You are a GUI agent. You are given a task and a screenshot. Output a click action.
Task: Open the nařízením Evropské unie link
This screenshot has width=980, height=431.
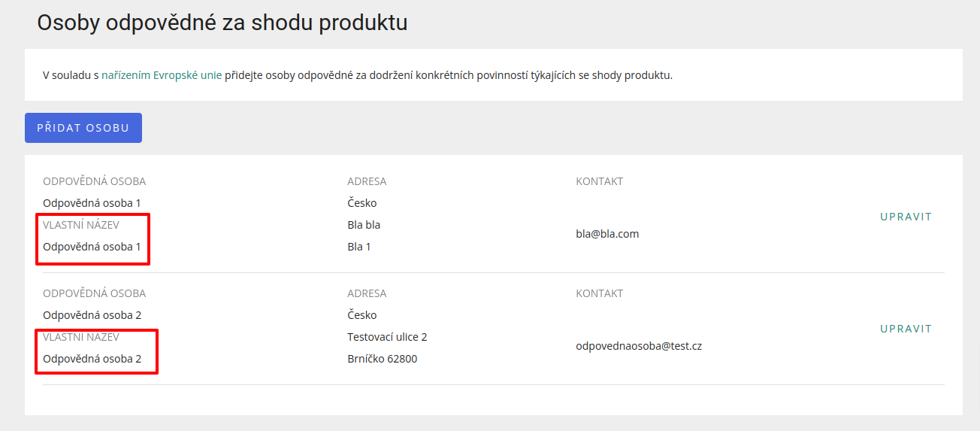coord(162,75)
